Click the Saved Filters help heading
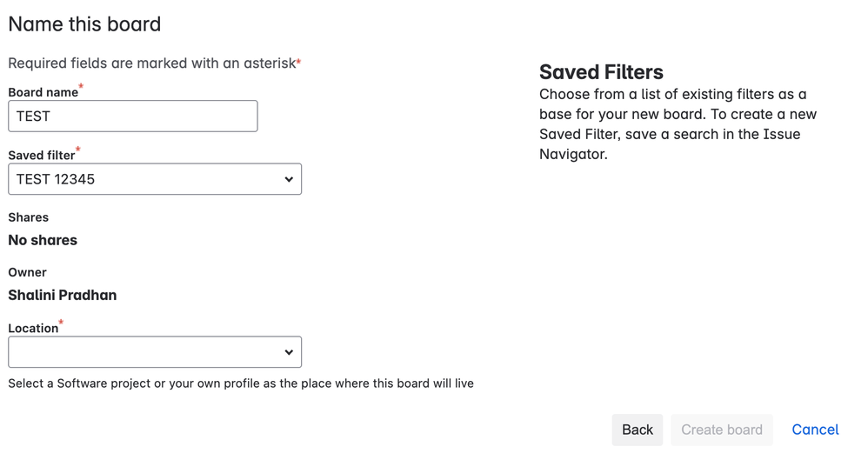The height and width of the screenshot is (460, 868). click(x=601, y=72)
